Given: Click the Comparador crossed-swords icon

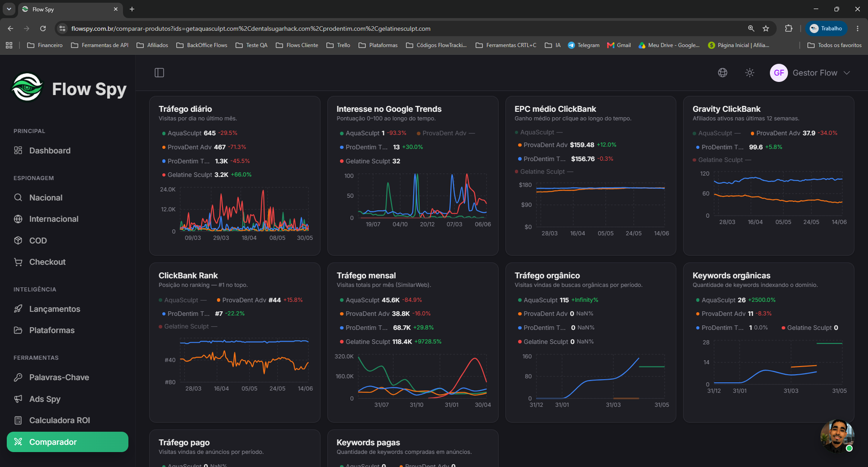Looking at the screenshot, I should point(18,442).
